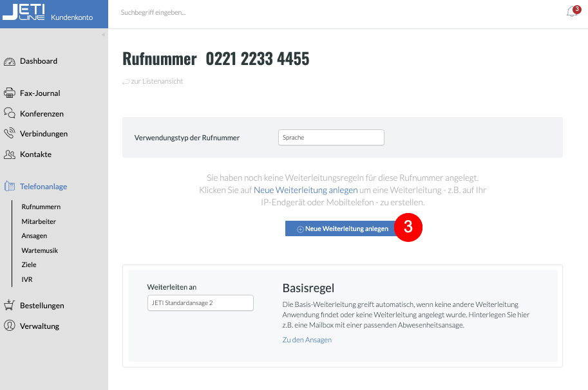The image size is (588, 390).
Task: Go to Wartemusik submenu entry
Action: [x=40, y=250]
